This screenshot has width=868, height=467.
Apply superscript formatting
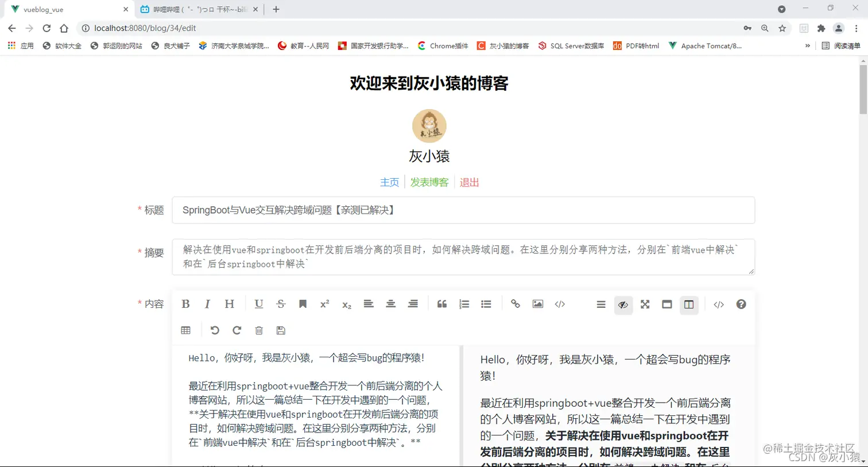coord(324,304)
